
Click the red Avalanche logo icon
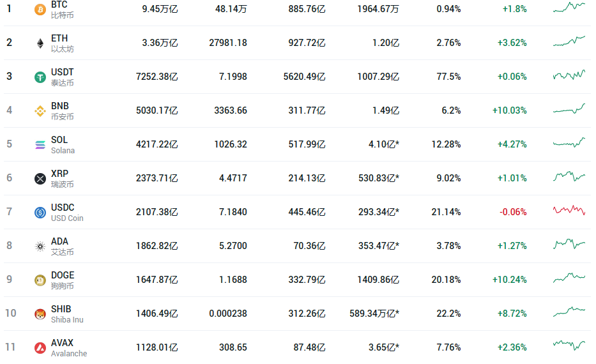40,347
